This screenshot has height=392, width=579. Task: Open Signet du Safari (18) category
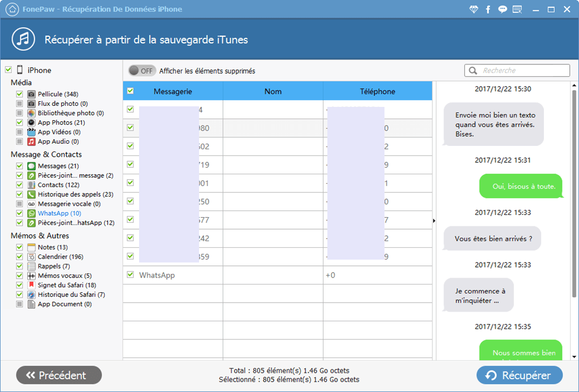pos(67,285)
